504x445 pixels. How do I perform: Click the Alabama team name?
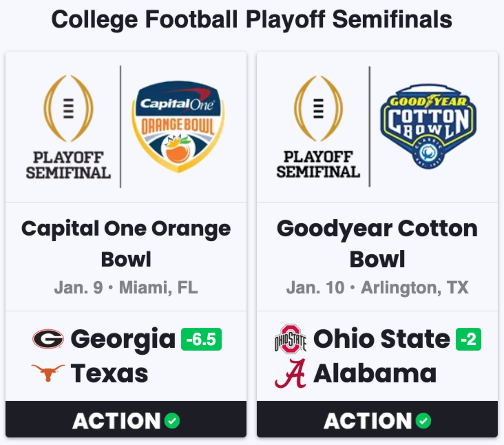point(375,373)
